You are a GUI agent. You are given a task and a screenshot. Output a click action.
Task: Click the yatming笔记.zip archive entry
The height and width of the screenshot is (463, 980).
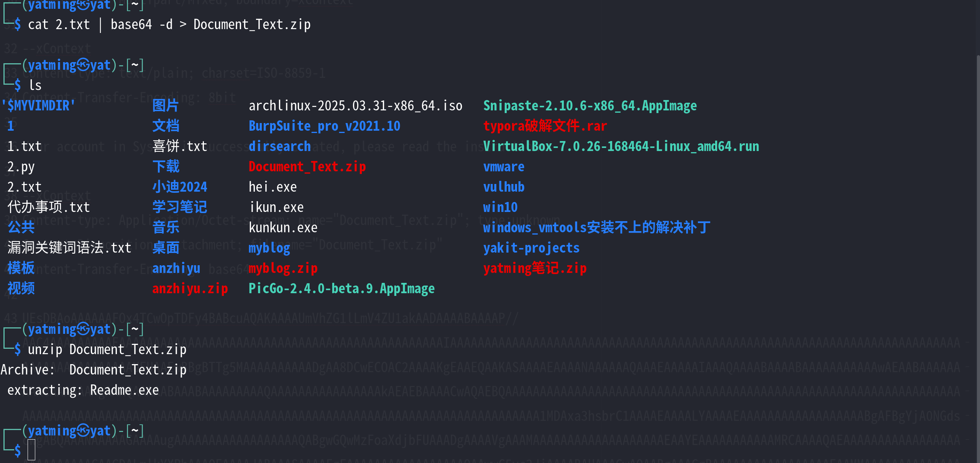point(535,268)
